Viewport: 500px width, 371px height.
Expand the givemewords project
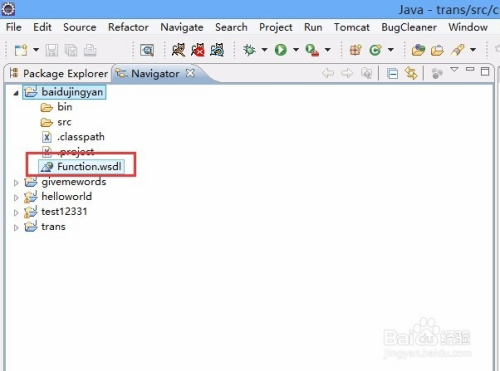(x=16, y=183)
